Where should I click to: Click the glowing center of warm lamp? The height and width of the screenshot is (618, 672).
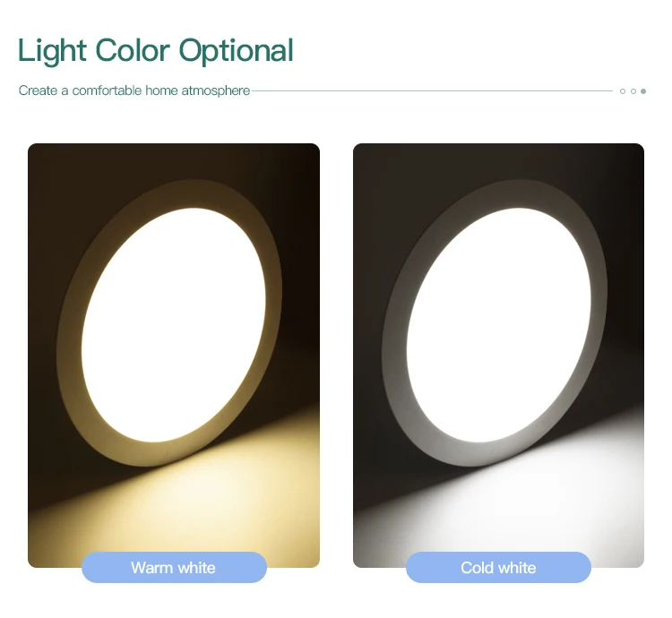(174, 324)
